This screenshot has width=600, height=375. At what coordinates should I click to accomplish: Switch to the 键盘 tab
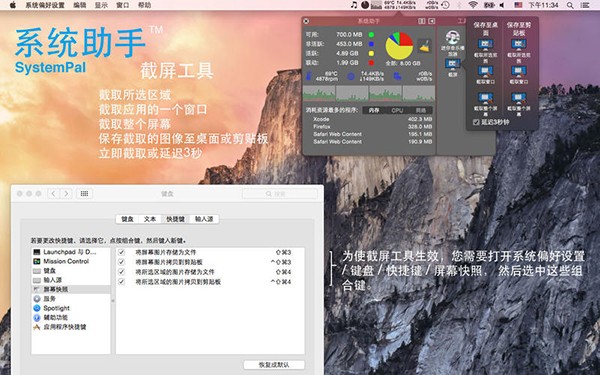point(127,219)
